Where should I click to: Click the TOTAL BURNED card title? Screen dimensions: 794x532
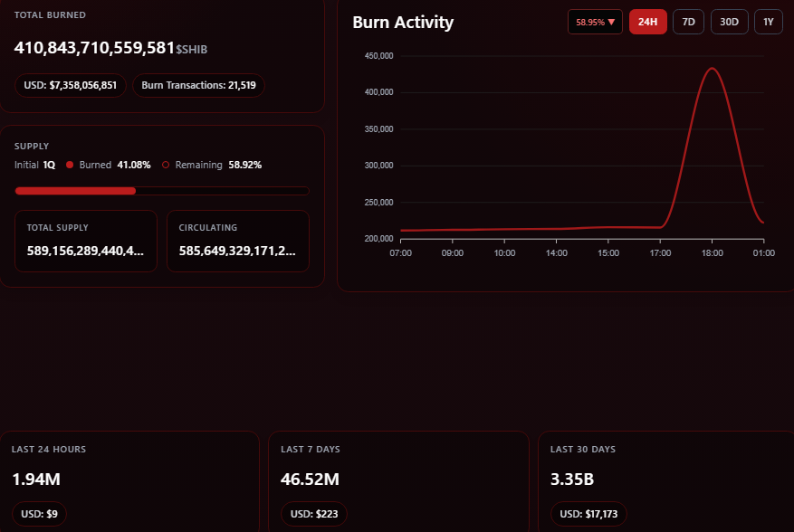50,15
